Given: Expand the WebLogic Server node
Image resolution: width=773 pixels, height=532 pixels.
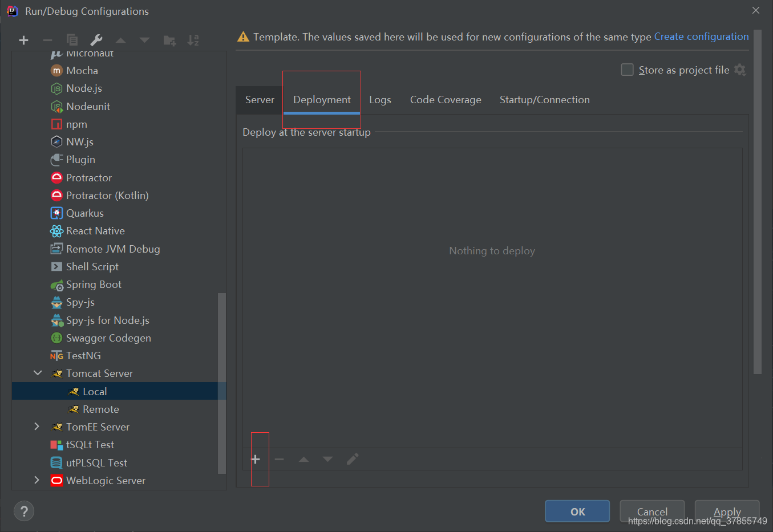Looking at the screenshot, I should (37, 480).
